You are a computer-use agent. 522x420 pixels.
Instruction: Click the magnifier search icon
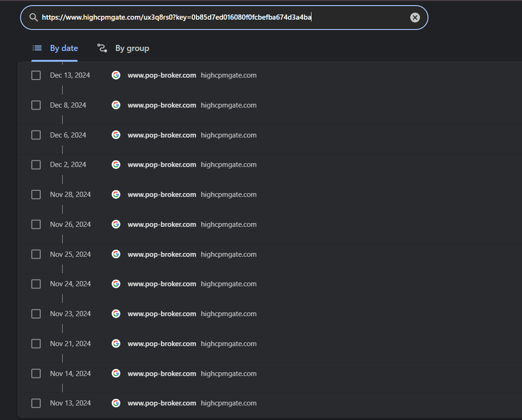coord(33,17)
